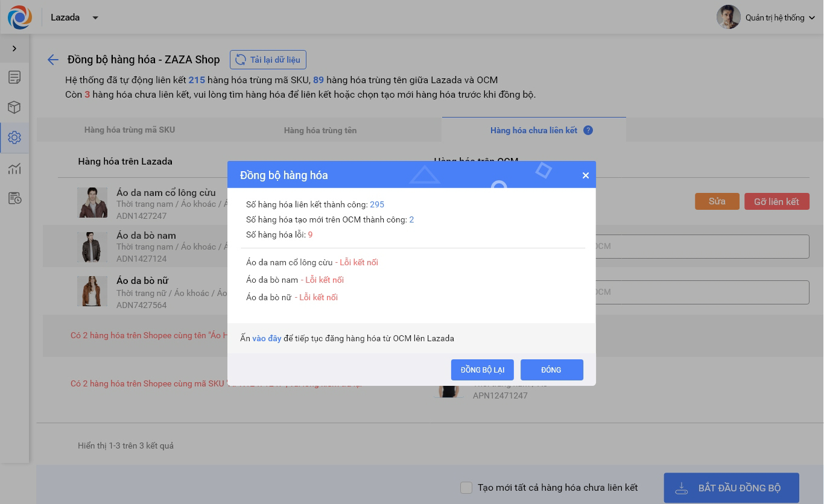Open the reports chart sidebar icon
Viewport: 824px width, 504px height.
click(14, 168)
